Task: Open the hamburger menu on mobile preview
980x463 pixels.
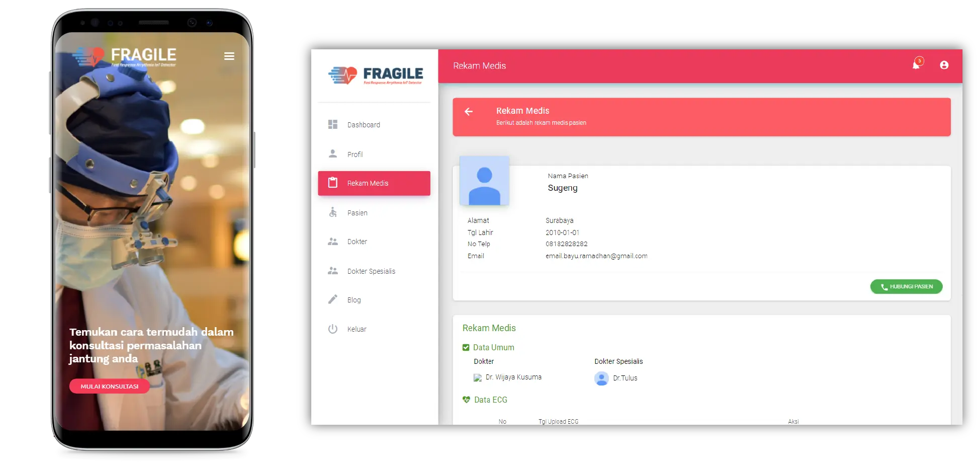Action: (x=229, y=56)
